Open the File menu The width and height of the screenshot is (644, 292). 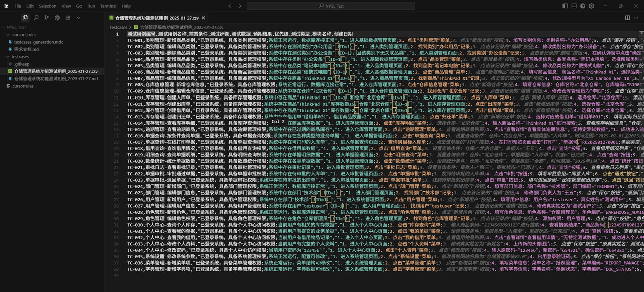pos(18,6)
